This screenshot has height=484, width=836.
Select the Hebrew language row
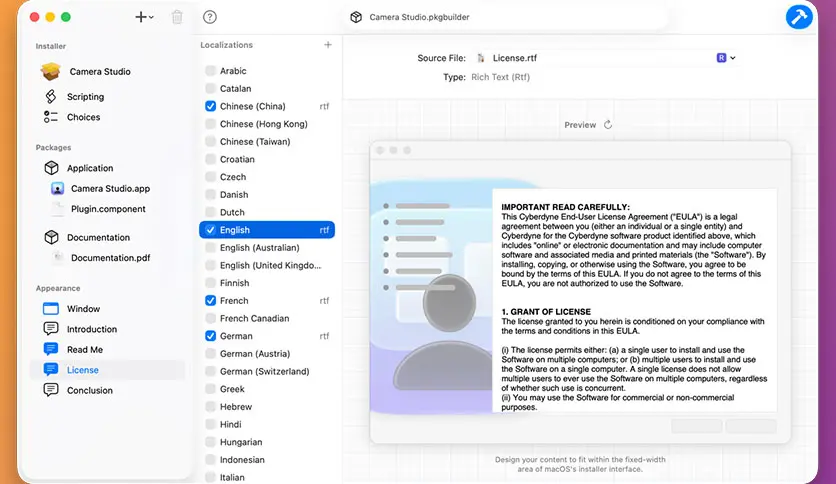[x=267, y=406]
